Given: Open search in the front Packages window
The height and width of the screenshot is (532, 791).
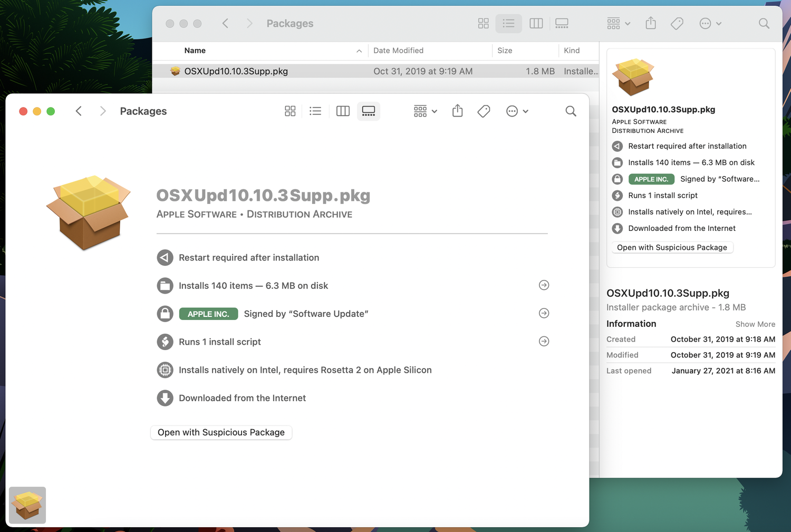Looking at the screenshot, I should pos(571,111).
